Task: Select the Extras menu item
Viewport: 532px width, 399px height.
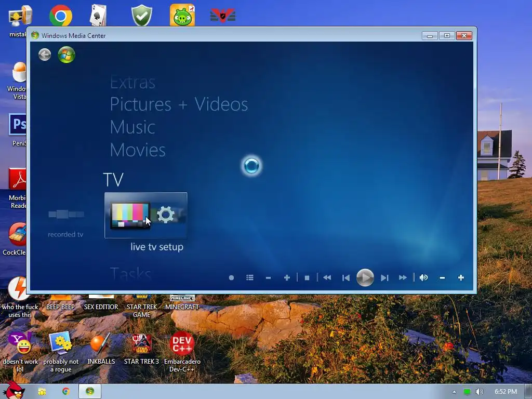Action: (x=132, y=82)
